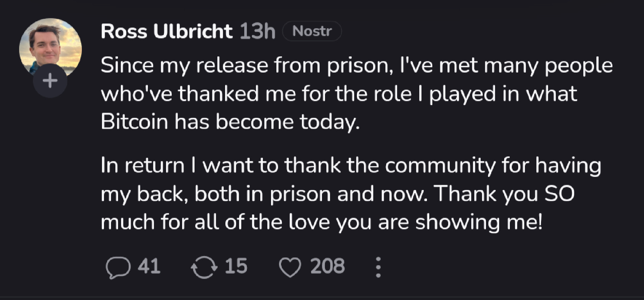Screen dimensions: 644x300
Task: Like the post with the heart icon
Action: coord(290,267)
